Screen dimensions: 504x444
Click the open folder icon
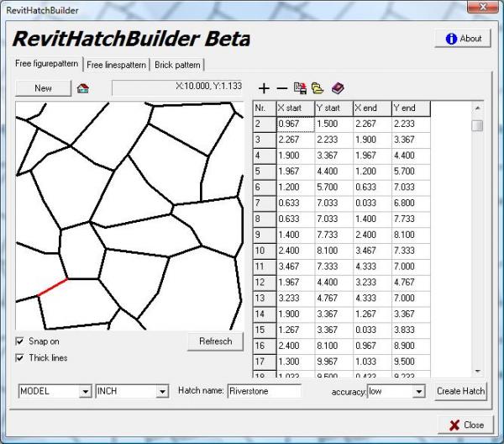(x=318, y=88)
